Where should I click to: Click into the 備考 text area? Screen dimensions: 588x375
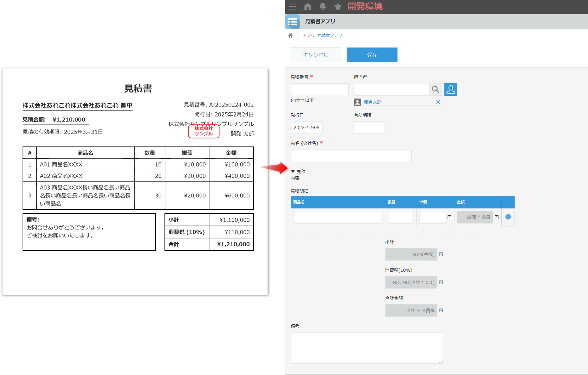pos(367,348)
